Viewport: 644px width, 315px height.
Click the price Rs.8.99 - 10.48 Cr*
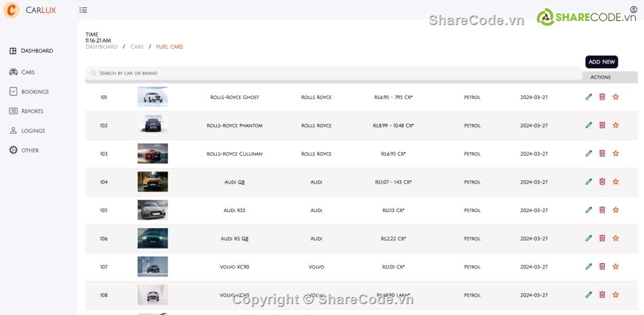[x=393, y=126]
